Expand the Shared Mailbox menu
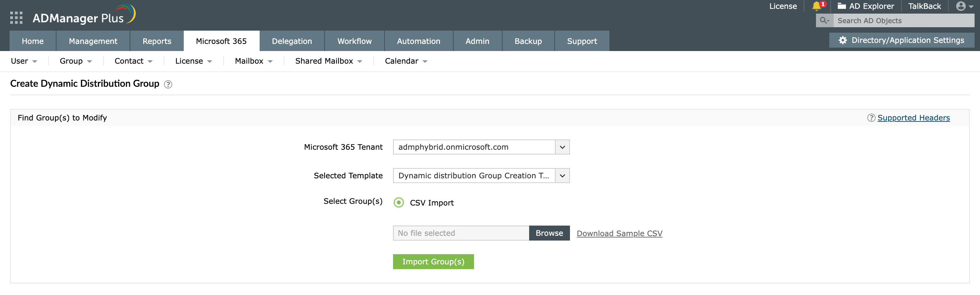Image resolution: width=980 pixels, height=295 pixels. point(328,61)
